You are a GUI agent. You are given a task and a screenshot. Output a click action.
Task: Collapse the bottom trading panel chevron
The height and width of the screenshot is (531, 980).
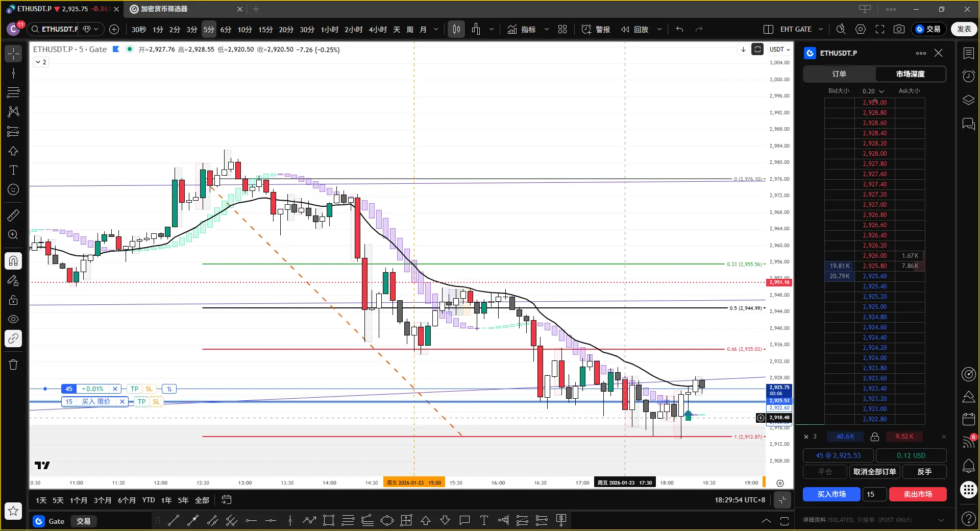766,521
